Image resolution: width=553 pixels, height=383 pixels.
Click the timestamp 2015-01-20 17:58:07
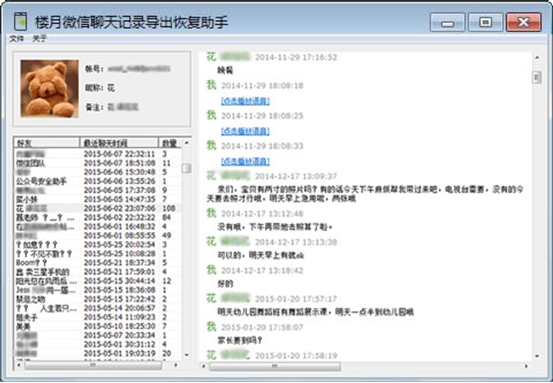click(262, 327)
